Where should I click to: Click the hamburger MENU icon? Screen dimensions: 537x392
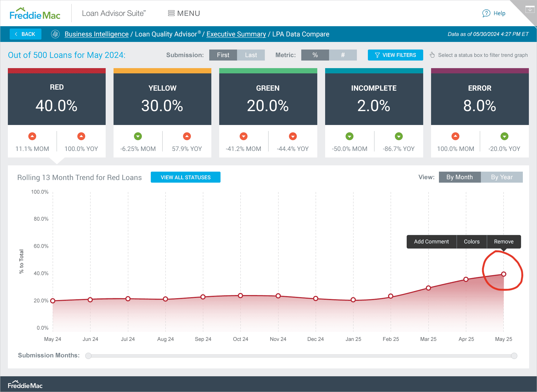coord(171,13)
